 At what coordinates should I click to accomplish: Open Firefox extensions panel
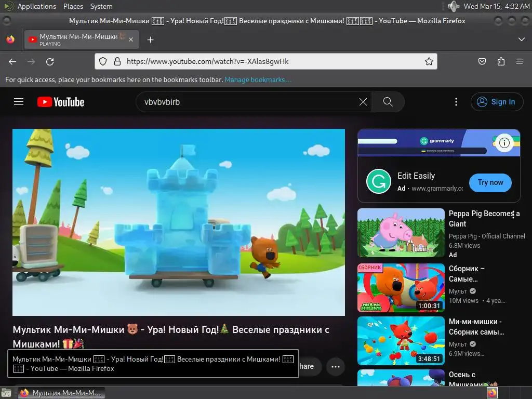pos(501,61)
